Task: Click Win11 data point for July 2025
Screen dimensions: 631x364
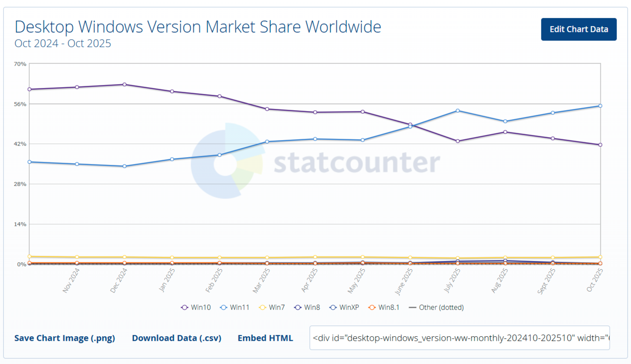Action: click(458, 111)
